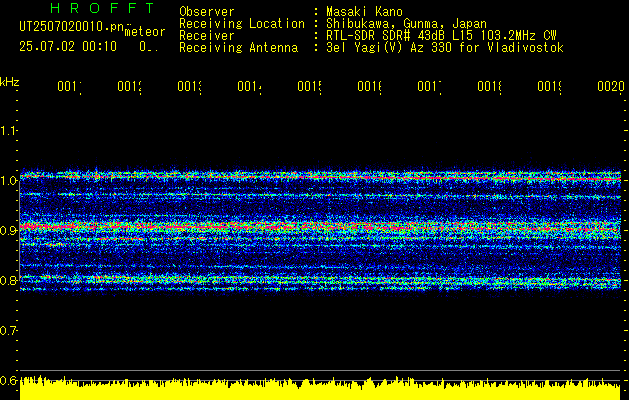
Task: Click the 0.9 frequency axis label
Action: (8, 230)
